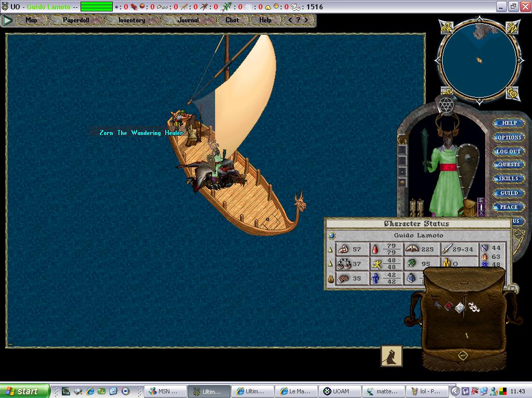Open the QUESTS button on the paperdoll
Screen dimensions: 532x398
509,165
